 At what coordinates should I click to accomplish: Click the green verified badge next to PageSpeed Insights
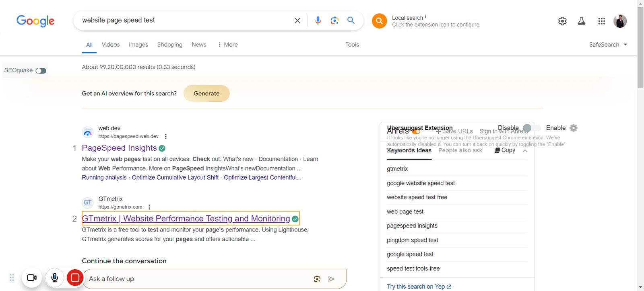click(162, 148)
